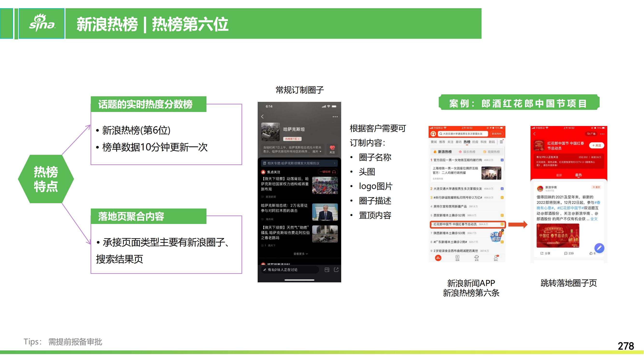The width and height of the screenshot is (644, 362).
Task: Switch to the 推荐 tab
Action: pyautogui.click(x=442, y=142)
